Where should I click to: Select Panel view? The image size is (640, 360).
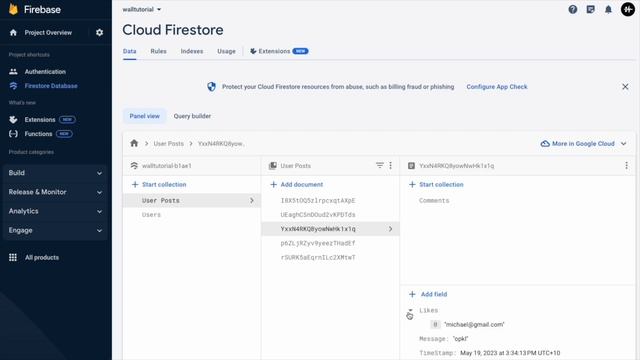coord(144,116)
